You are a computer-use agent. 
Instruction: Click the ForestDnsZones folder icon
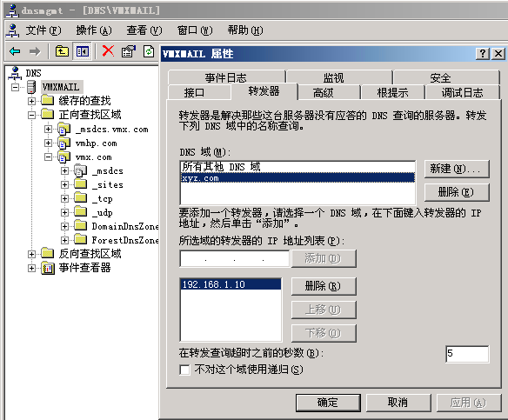click(81, 240)
